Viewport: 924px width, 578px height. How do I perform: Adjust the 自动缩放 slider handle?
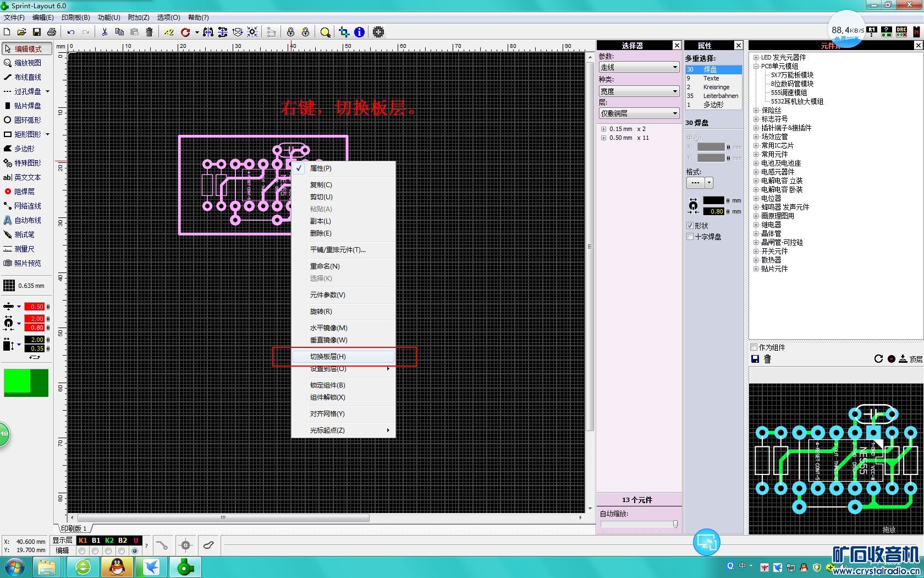point(675,524)
